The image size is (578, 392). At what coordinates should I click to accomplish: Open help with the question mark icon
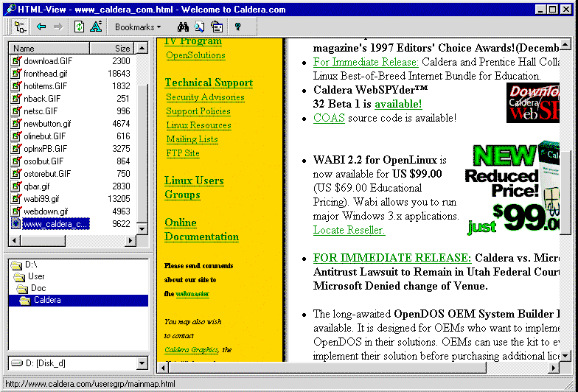pyautogui.click(x=237, y=27)
